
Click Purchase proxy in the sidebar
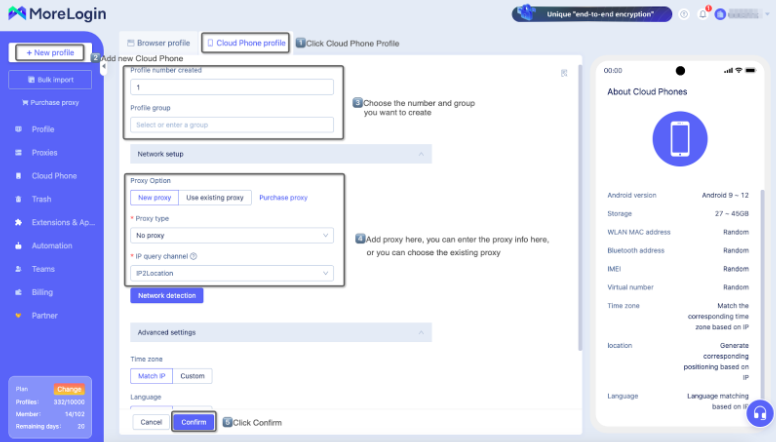click(50, 102)
